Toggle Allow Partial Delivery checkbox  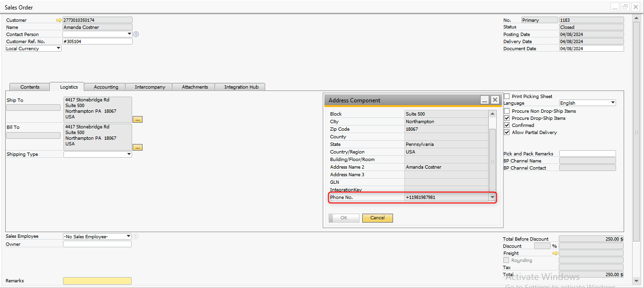pos(507,133)
